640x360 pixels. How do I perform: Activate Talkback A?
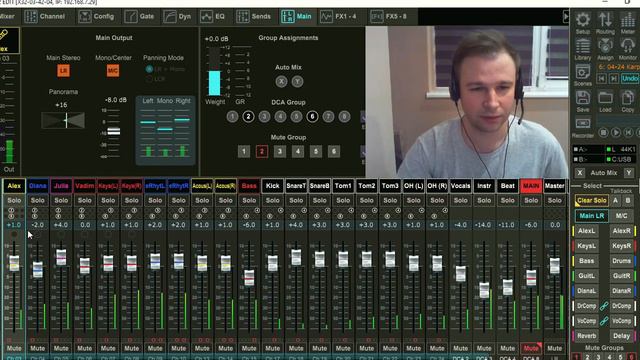point(616,200)
